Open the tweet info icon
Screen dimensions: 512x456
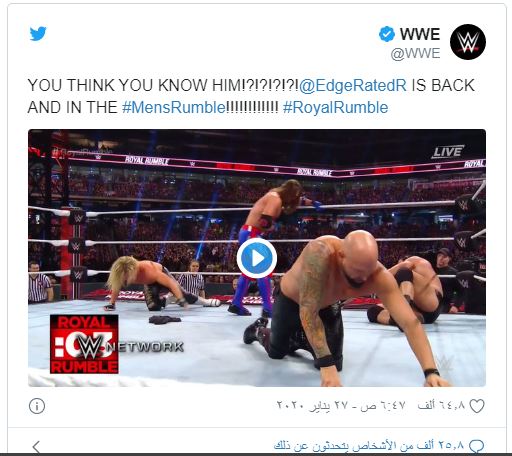37,406
